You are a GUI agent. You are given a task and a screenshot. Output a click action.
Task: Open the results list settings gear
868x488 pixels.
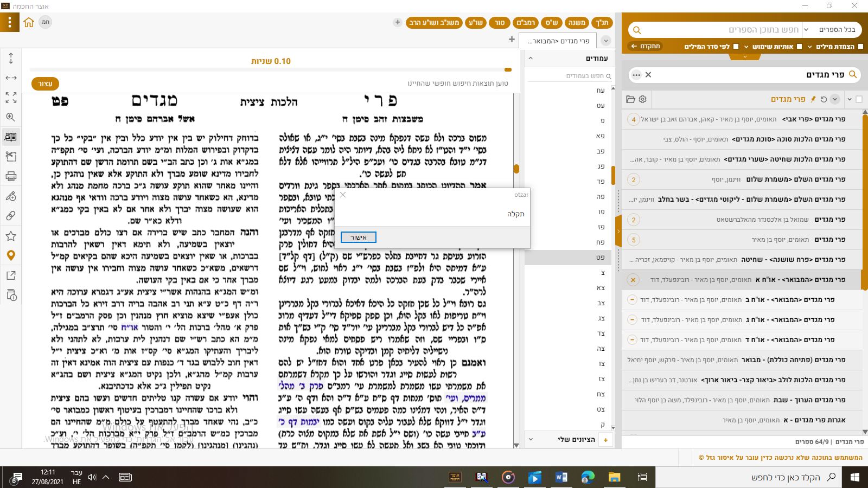click(x=643, y=99)
